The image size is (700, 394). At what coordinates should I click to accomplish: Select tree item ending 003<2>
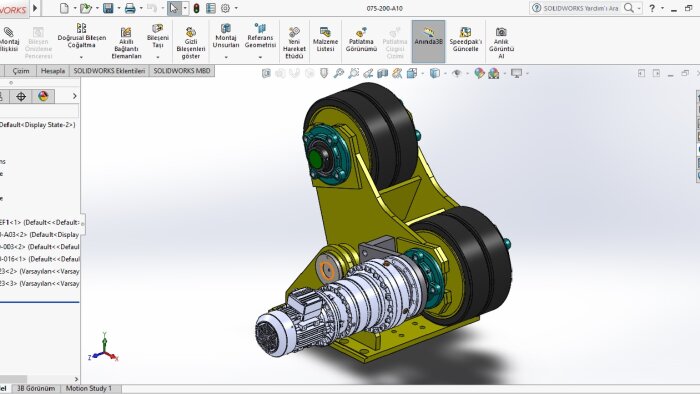[x=39, y=246]
